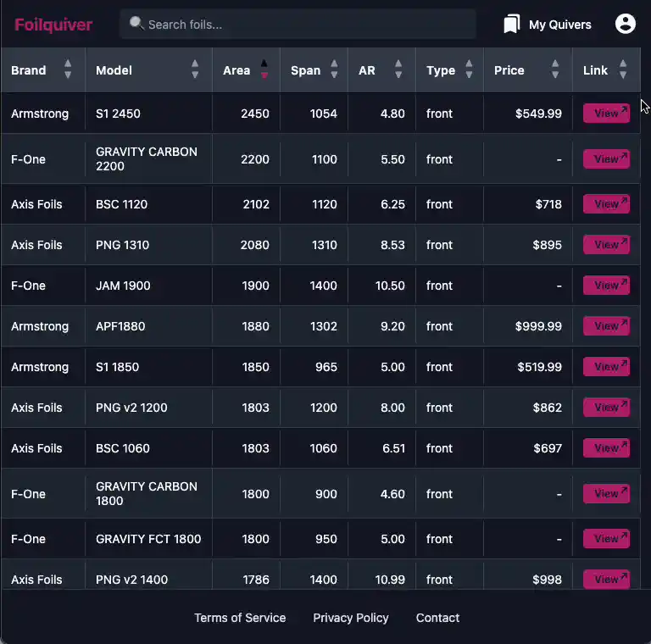Image resolution: width=651 pixels, height=644 pixels.
Task: Sort by Type column arrows
Action: [x=469, y=70]
